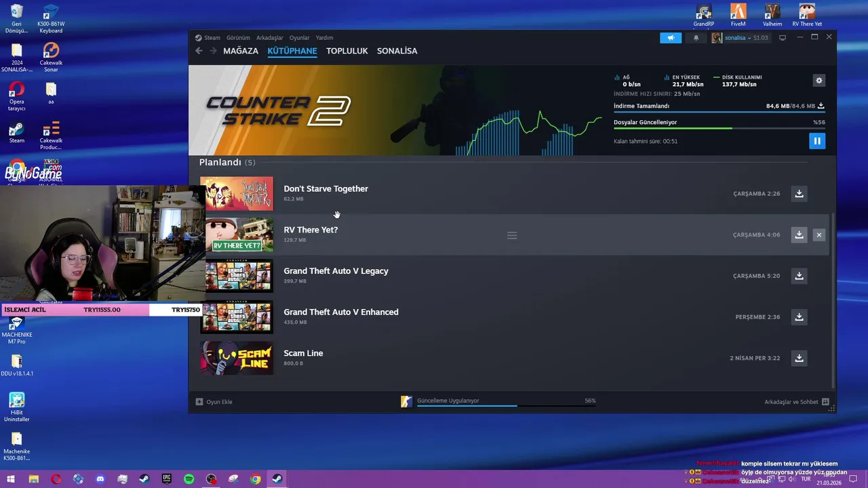Click Dosyalar Güncelleniyor progress bar
This screenshot has height=488, width=868.
[719, 128]
